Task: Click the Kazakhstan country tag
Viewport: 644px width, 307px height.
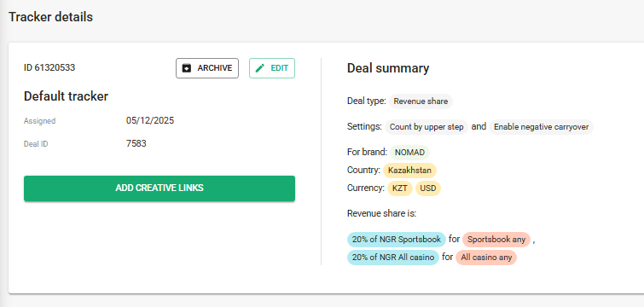Action: click(x=409, y=171)
